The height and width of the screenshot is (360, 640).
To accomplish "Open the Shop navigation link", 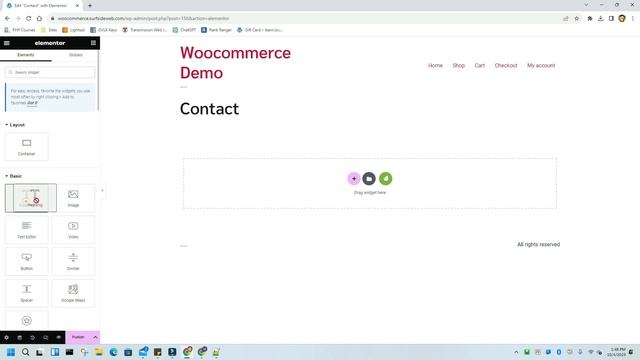I will 459,65.
